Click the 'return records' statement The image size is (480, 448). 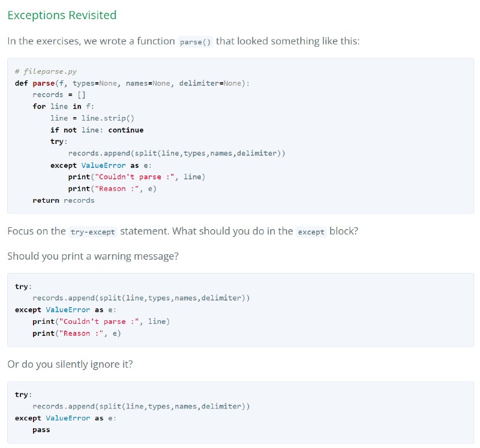[64, 200]
